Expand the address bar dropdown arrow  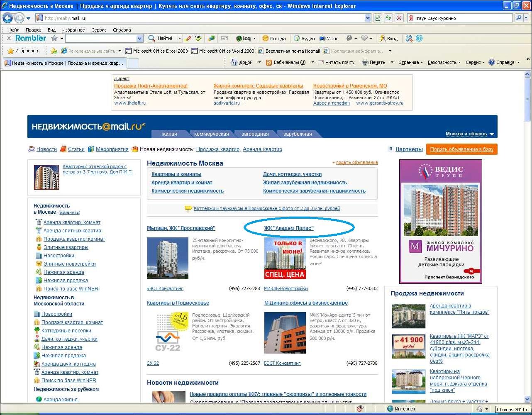[368, 18]
